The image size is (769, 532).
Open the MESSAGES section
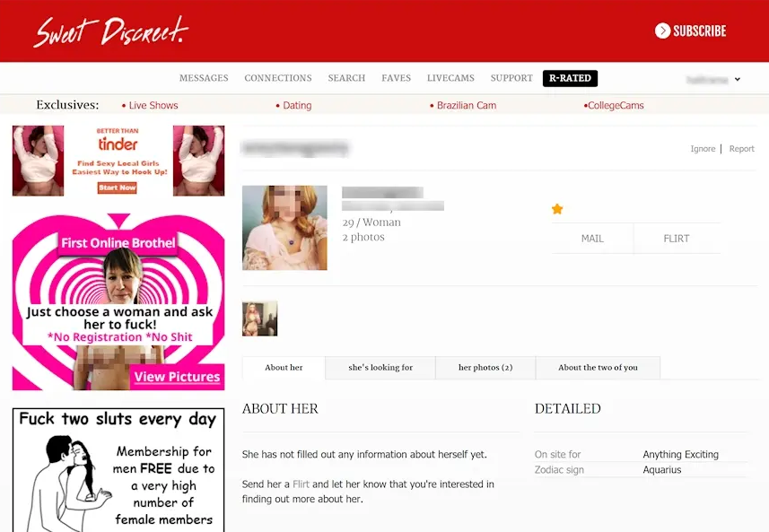pyautogui.click(x=204, y=78)
